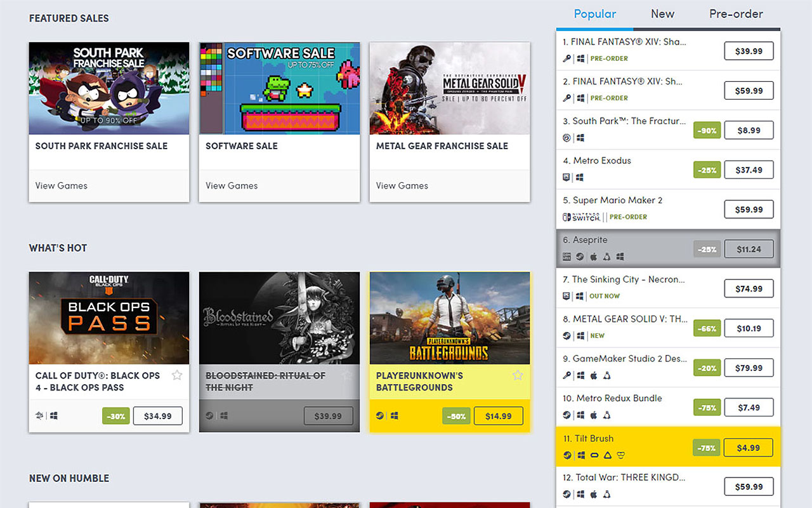Click the title 4. Metro Exodus
Viewport: 812px width, 508px height.
coord(597,161)
